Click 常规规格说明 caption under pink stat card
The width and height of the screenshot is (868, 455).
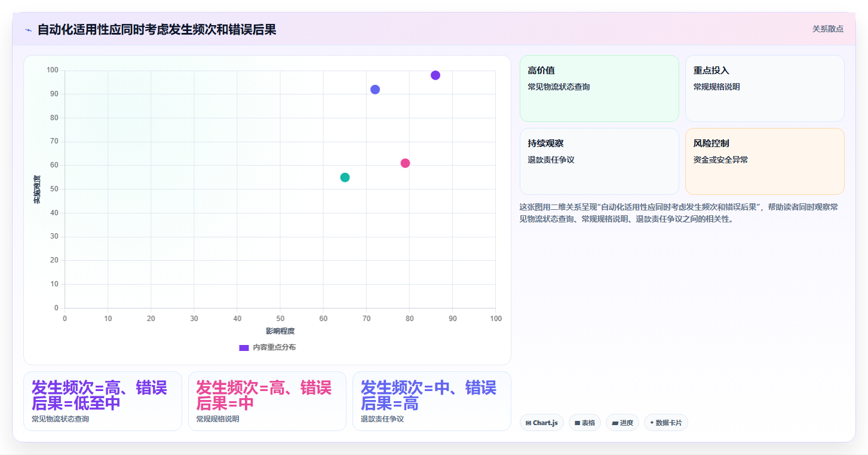pos(217,419)
